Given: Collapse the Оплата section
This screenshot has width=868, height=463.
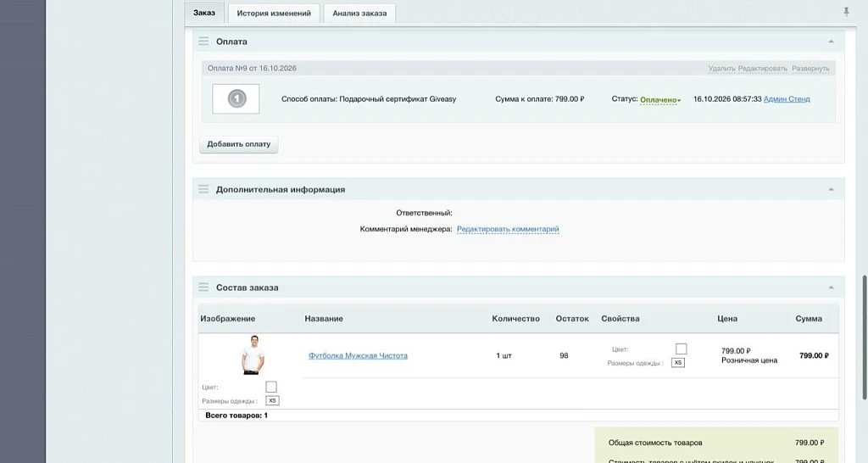Looking at the screenshot, I should [831, 42].
